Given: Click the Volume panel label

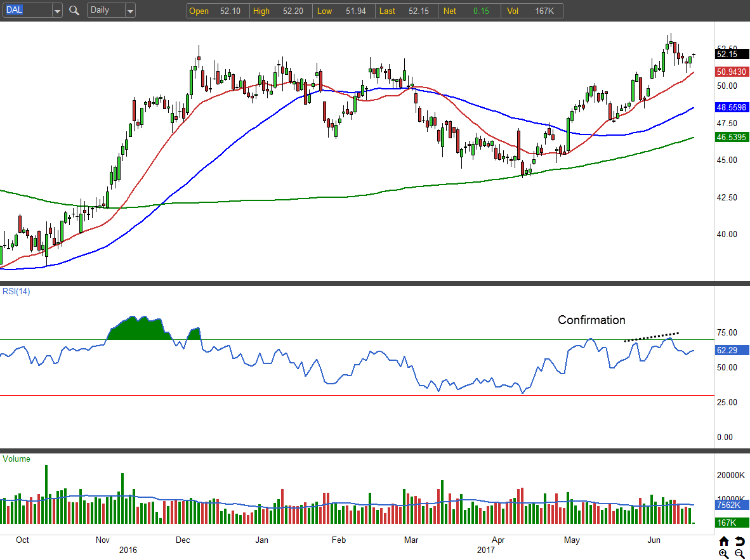Looking at the screenshot, I should coord(16,459).
